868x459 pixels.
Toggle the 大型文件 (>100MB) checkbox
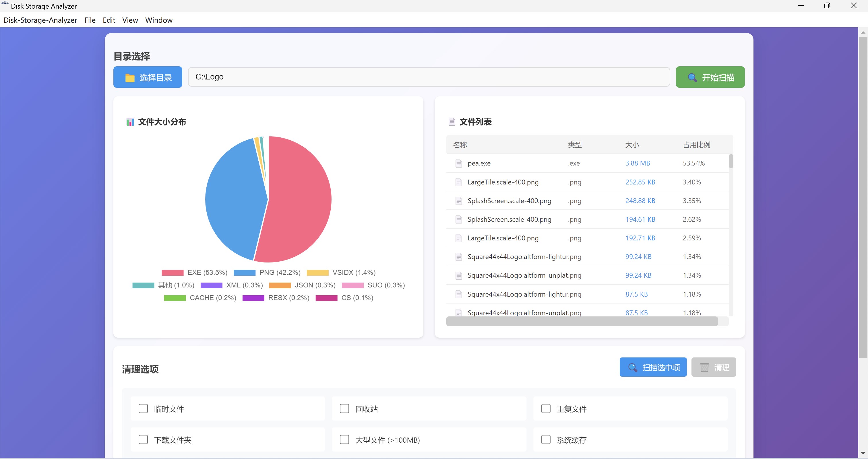click(x=344, y=439)
